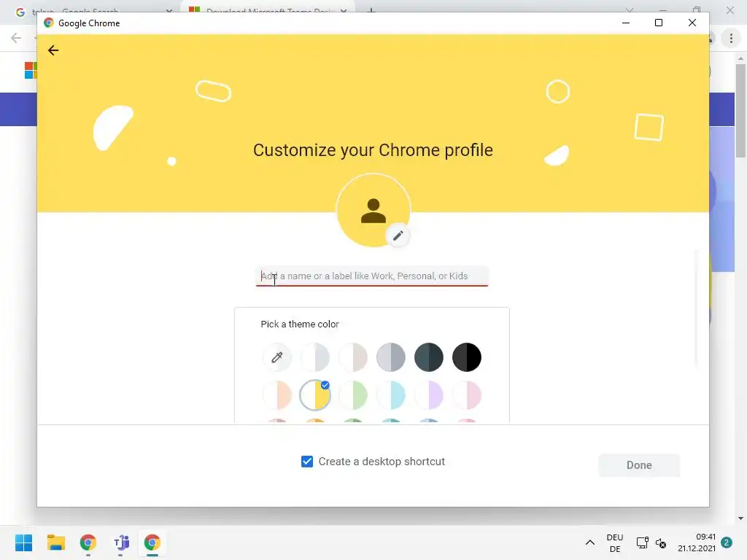
Task: Uncheck Create a desktop shortcut
Action: 307,462
